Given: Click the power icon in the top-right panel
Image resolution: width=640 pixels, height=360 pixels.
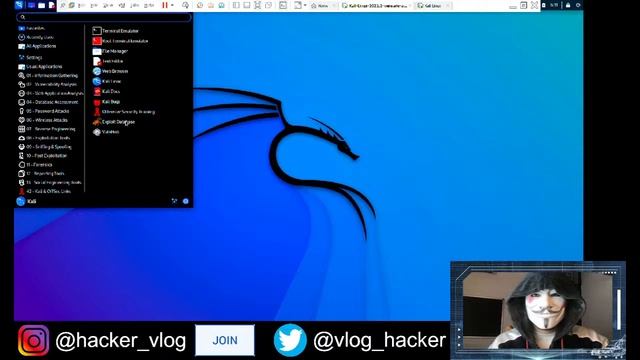Looking at the screenshot, I should [x=578, y=5].
